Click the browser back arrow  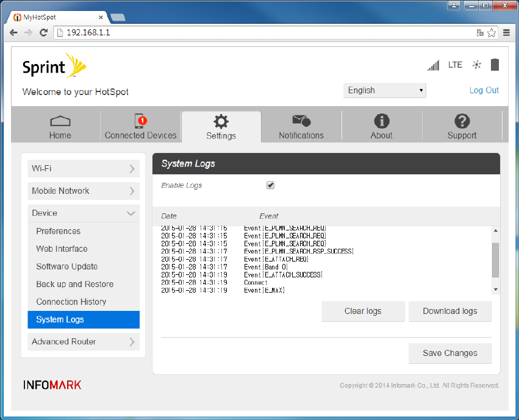(x=13, y=32)
